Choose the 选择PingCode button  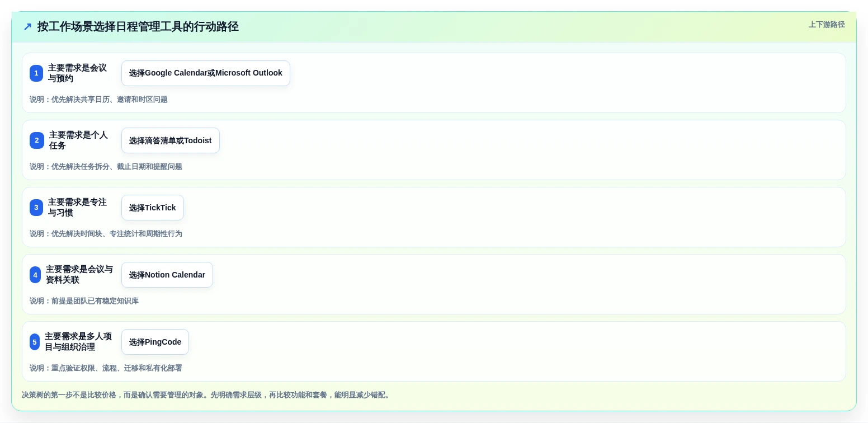pos(155,342)
